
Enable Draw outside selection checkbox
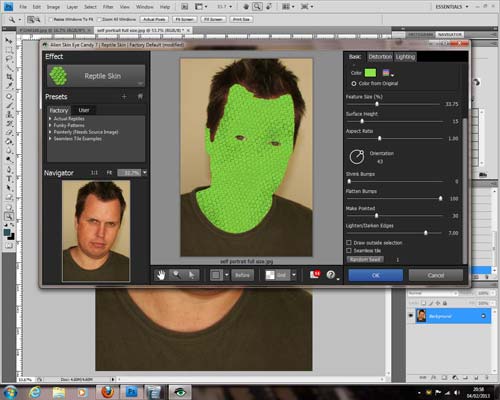point(349,242)
